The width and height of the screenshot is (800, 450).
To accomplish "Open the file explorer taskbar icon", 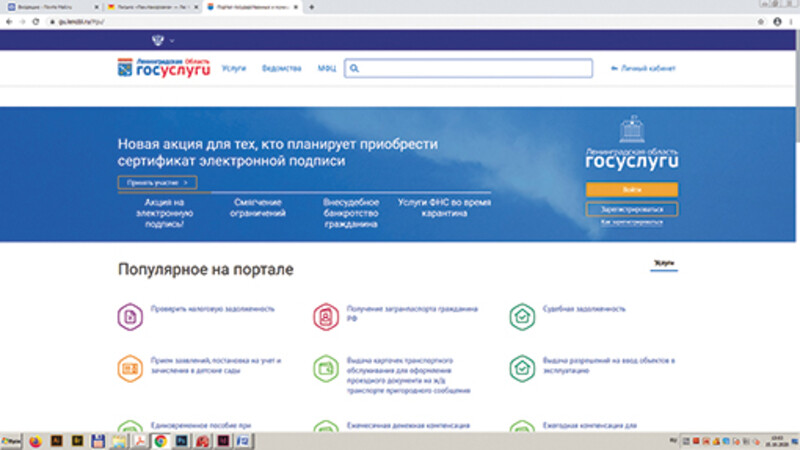I will pos(119,441).
